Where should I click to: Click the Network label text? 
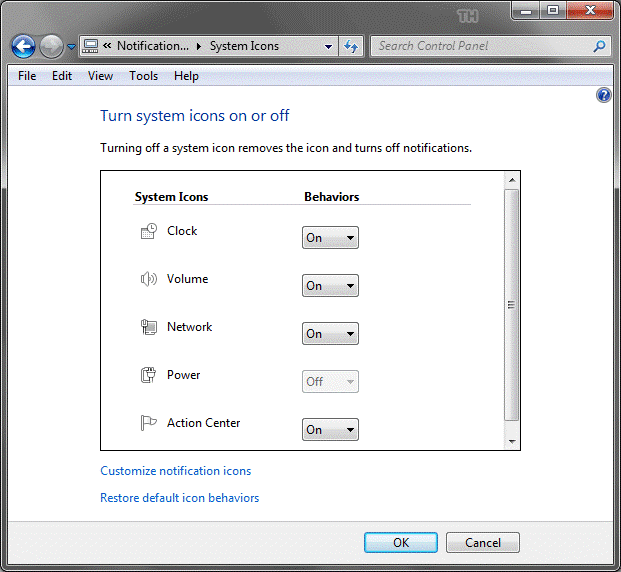click(x=189, y=327)
